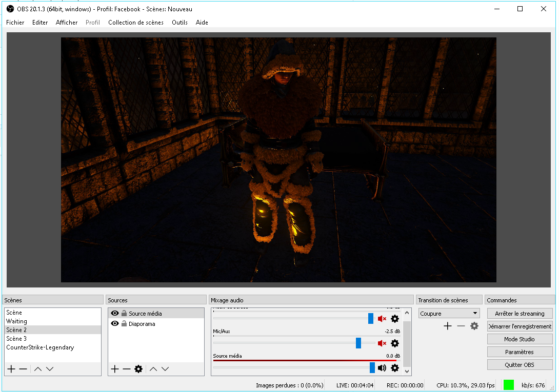Toggle visibility of Diaporama source

pos(115,323)
